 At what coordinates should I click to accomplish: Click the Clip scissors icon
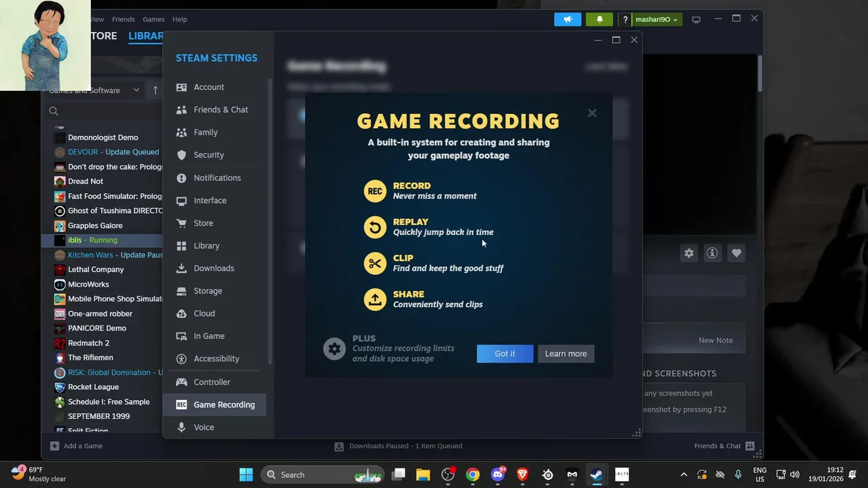375,263
